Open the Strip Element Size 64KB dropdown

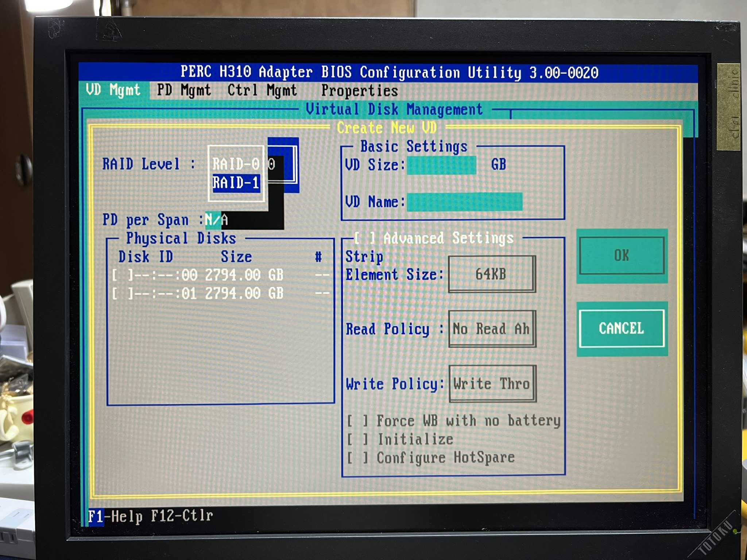pyautogui.click(x=492, y=274)
